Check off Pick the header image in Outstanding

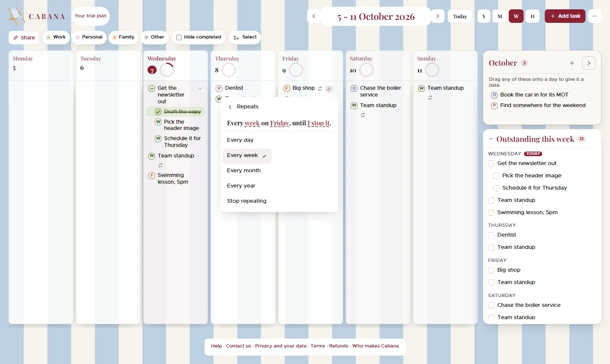[x=496, y=176]
